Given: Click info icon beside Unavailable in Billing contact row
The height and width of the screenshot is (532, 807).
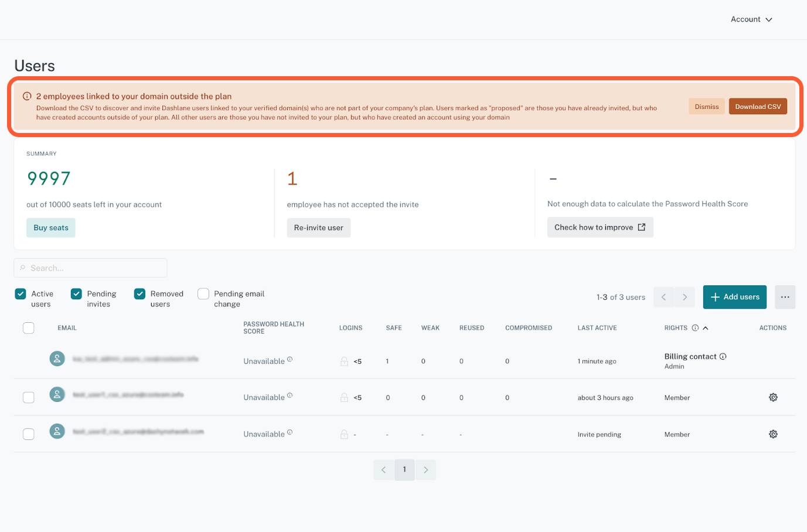Looking at the screenshot, I should (290, 359).
